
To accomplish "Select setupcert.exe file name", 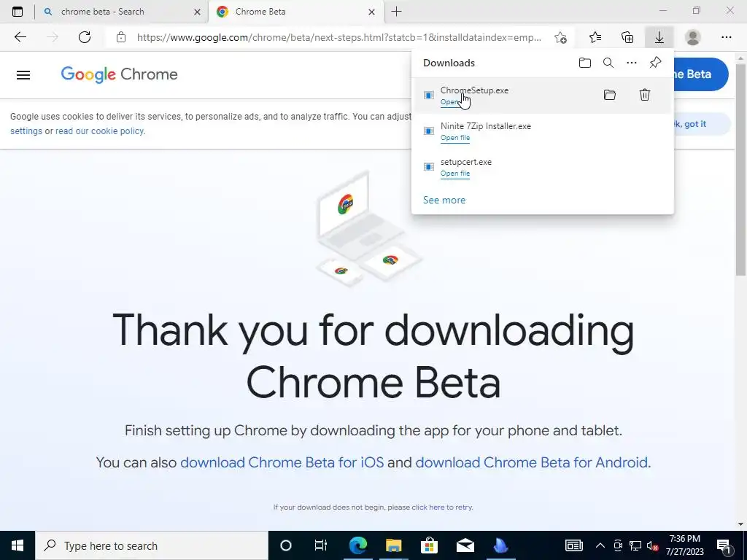I will [466, 161].
